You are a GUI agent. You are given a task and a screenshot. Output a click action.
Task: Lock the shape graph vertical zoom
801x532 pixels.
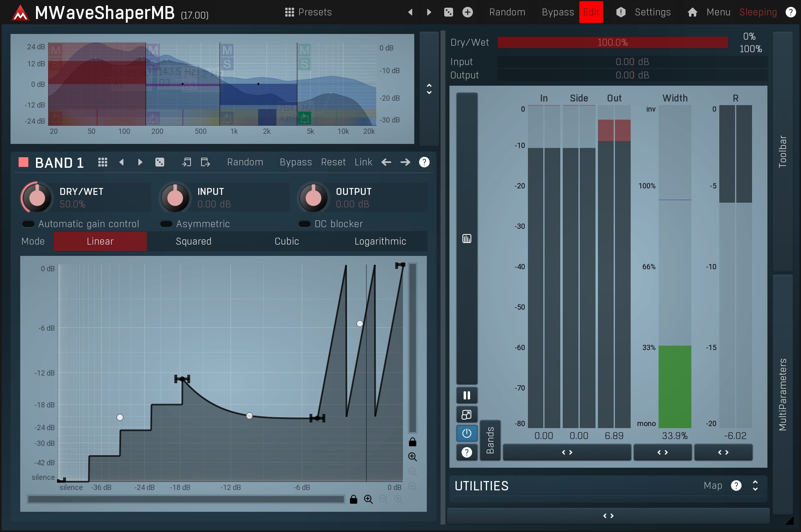click(412, 442)
